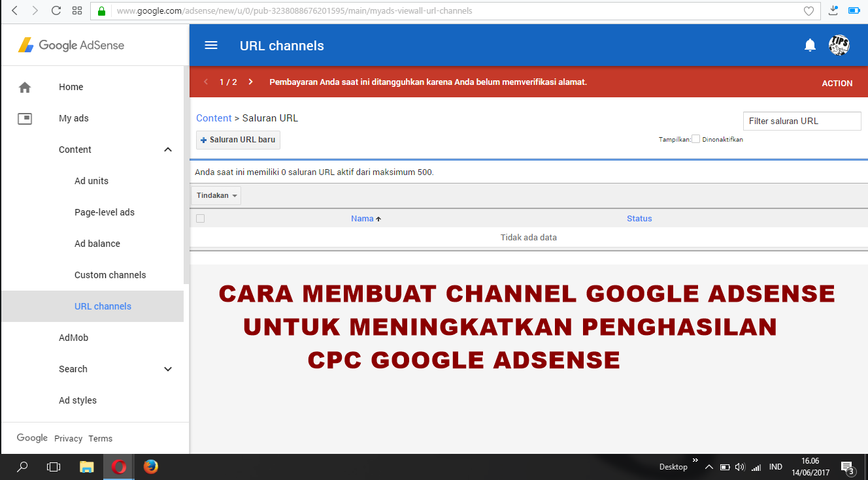This screenshot has width=868, height=480.
Task: Expand the Desktop toolbar chevron
Action: 695,460
